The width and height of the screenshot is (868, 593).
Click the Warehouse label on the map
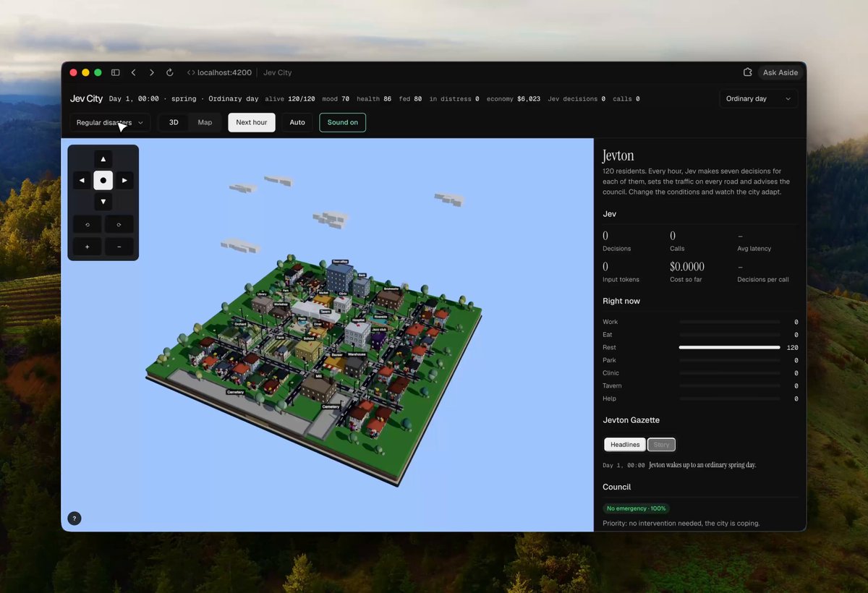pos(357,355)
